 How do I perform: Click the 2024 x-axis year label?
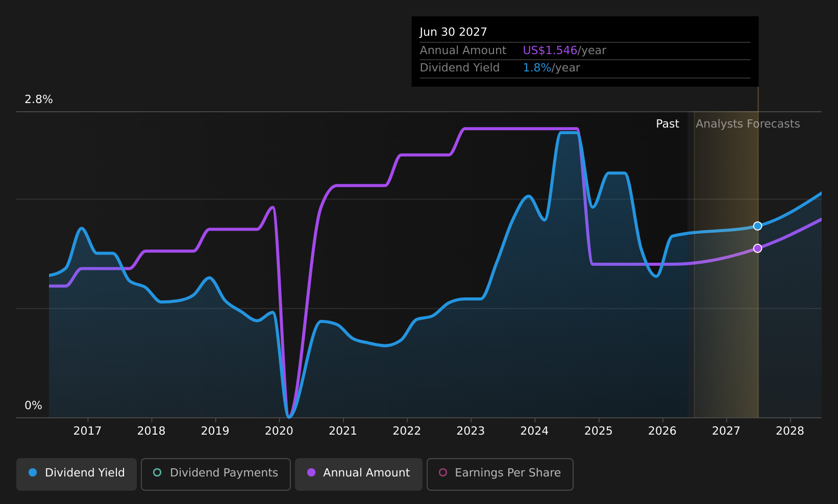(x=534, y=431)
